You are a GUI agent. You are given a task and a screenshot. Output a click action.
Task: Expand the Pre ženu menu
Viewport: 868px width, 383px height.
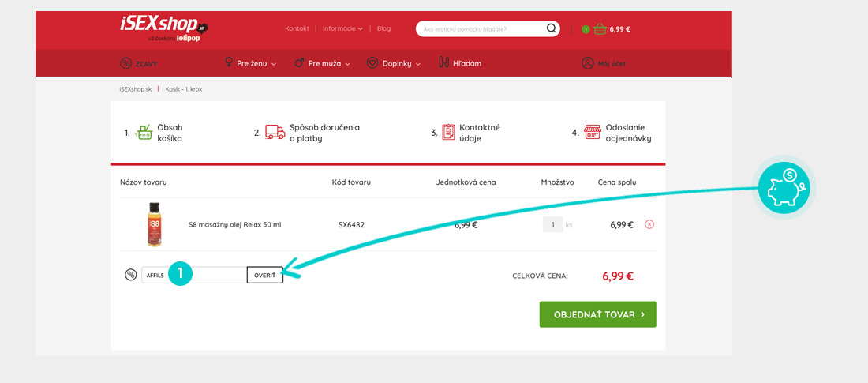pos(250,63)
